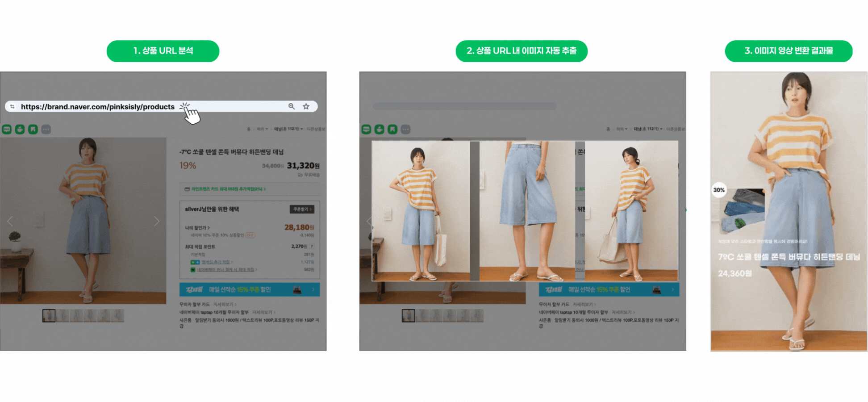Click the site settings icon in address bar

coord(13,106)
